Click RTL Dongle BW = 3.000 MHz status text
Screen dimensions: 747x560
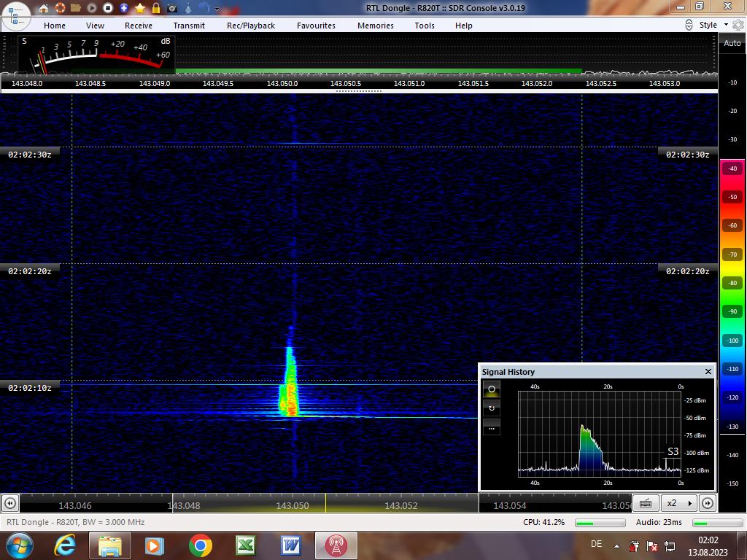coord(76,522)
